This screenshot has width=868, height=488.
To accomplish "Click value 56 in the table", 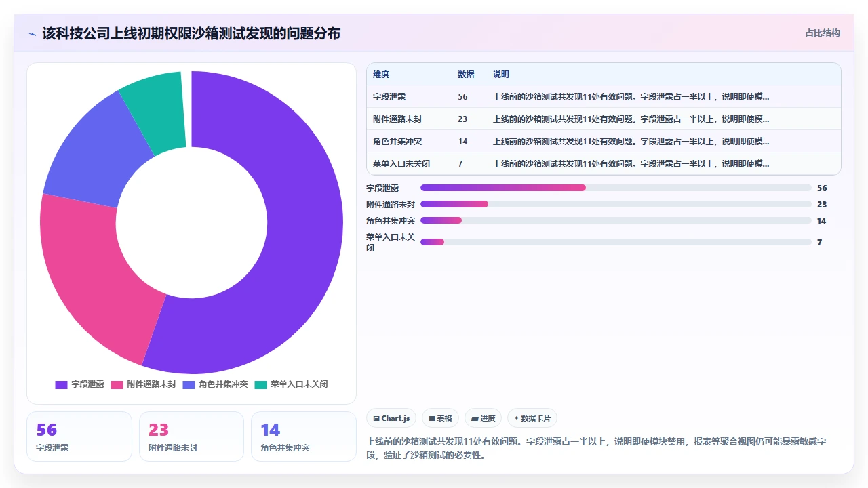I will (462, 97).
